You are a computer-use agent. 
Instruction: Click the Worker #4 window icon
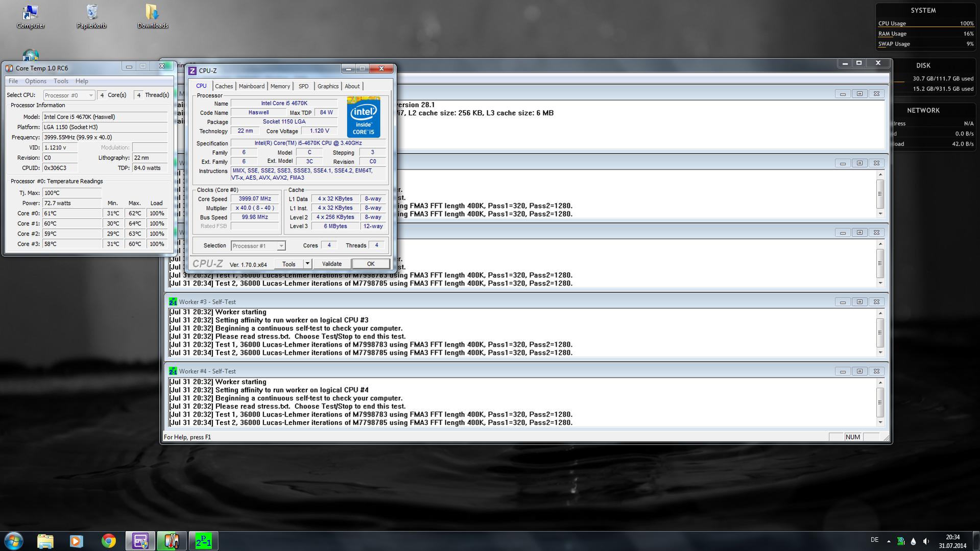[173, 371]
